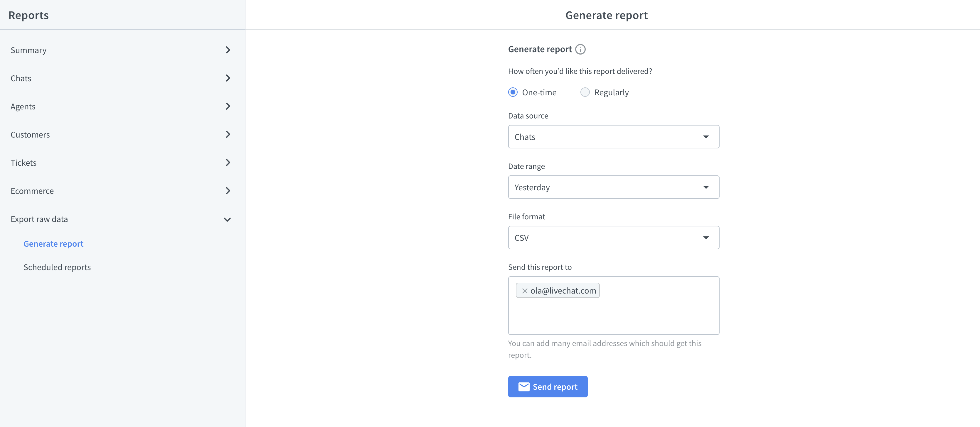Expand the Summary section chevron

tap(228, 50)
